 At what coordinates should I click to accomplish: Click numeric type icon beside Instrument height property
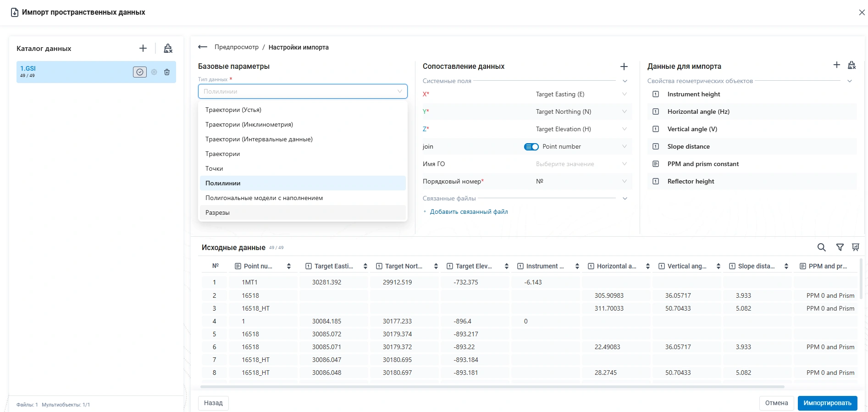[656, 94]
